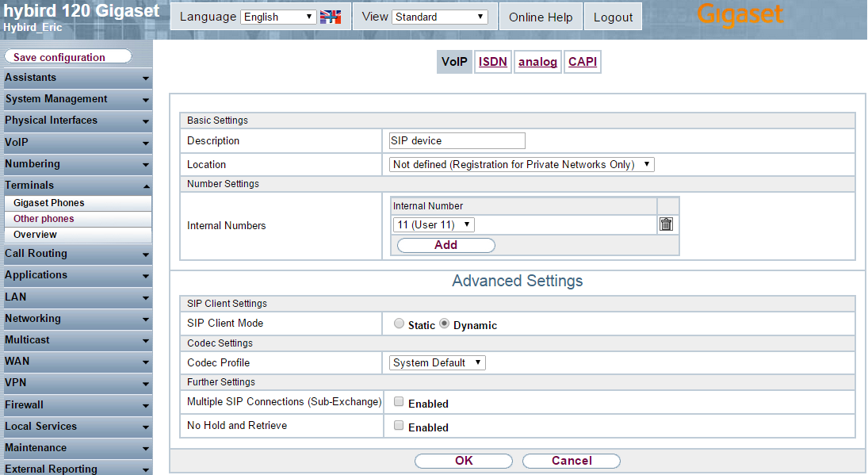Expand the Networking menu
Viewport: 868px width, 475px height.
coord(77,319)
